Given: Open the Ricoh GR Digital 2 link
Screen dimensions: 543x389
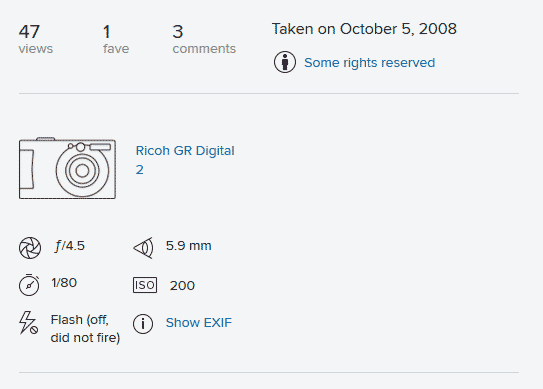Looking at the screenshot, I should [185, 160].
